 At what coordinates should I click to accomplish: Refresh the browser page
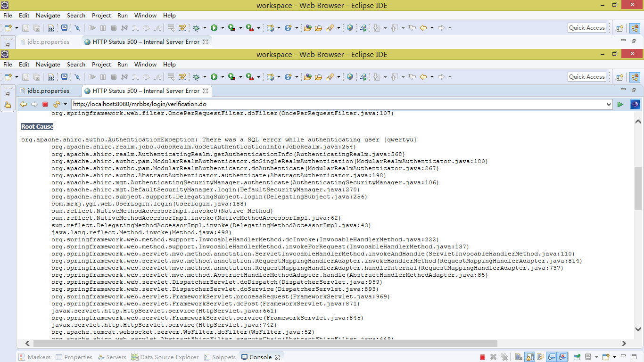coord(56,104)
